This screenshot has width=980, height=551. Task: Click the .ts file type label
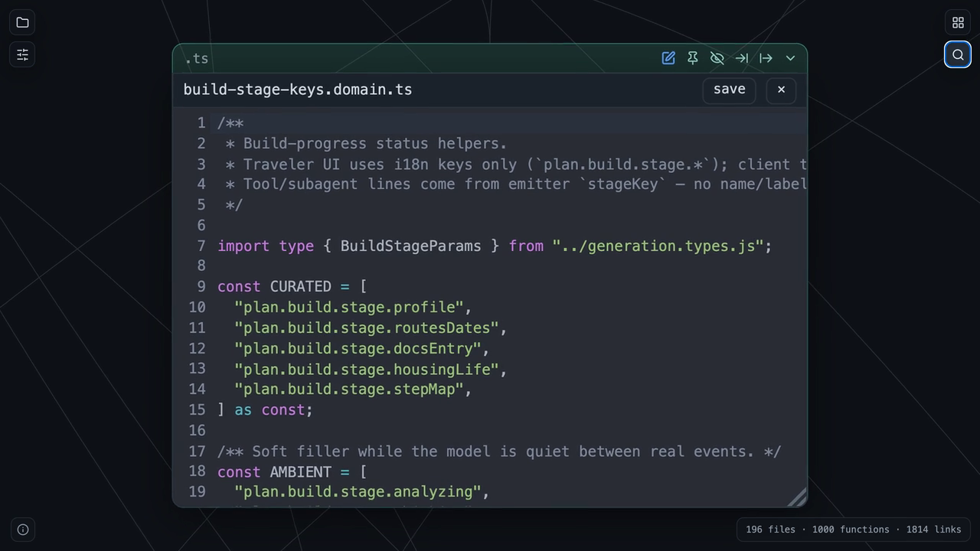[197, 59]
